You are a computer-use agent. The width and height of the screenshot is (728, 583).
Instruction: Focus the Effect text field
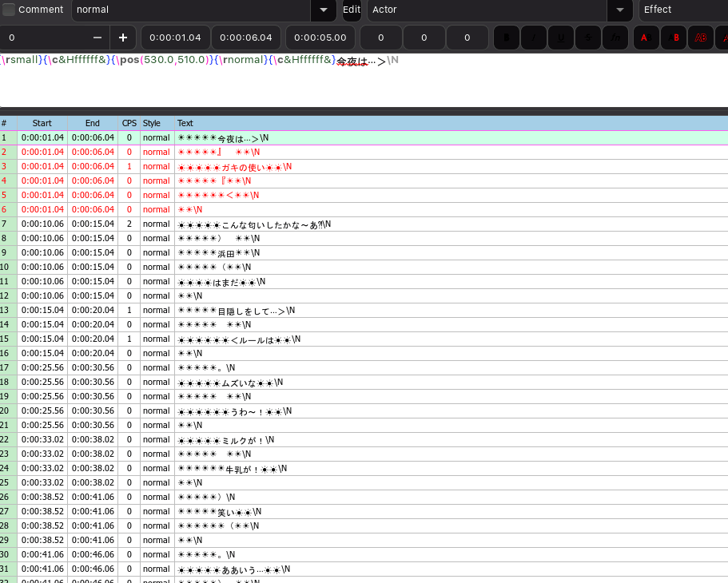pos(683,10)
